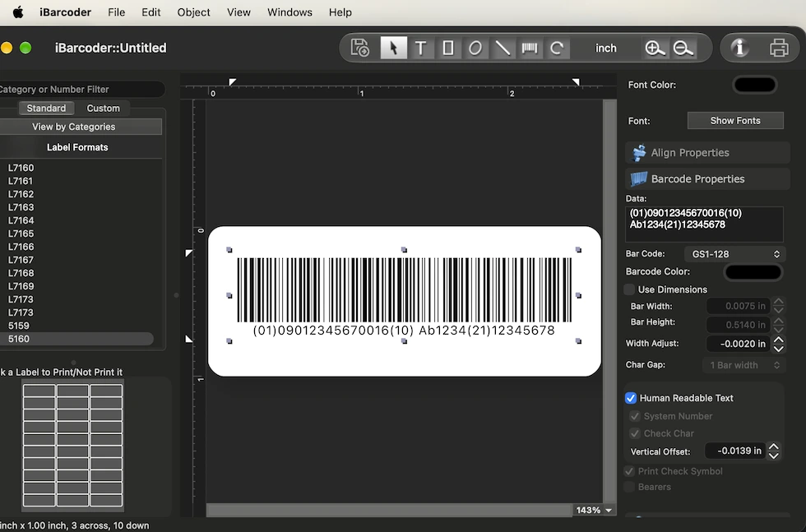The height and width of the screenshot is (532, 806).
Task: Click the Align Properties panel icon
Action: [x=639, y=153]
